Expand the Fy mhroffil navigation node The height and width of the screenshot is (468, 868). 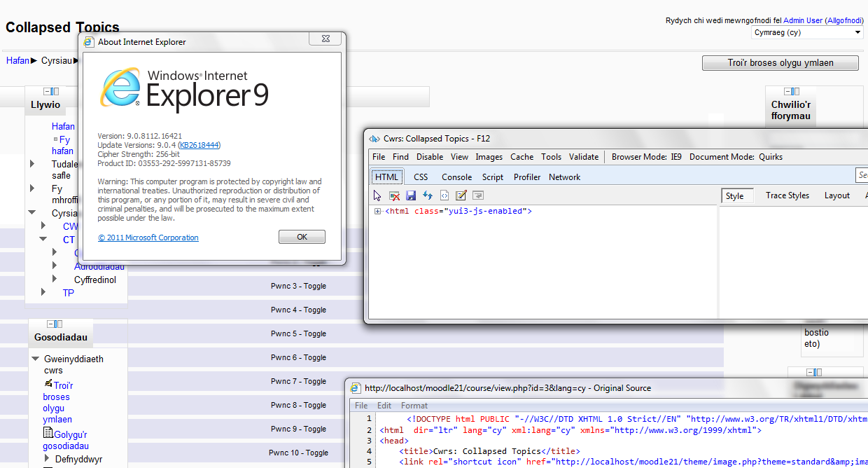pos(32,188)
